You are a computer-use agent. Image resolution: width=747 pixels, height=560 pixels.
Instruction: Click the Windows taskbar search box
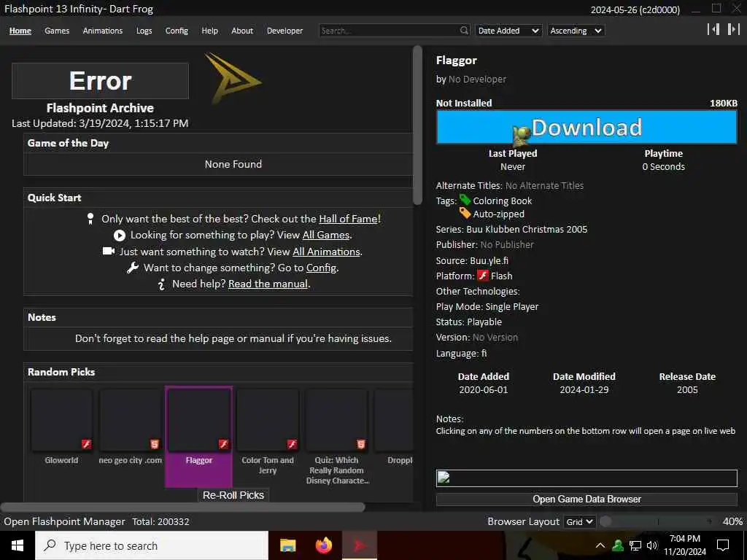pyautogui.click(x=152, y=545)
